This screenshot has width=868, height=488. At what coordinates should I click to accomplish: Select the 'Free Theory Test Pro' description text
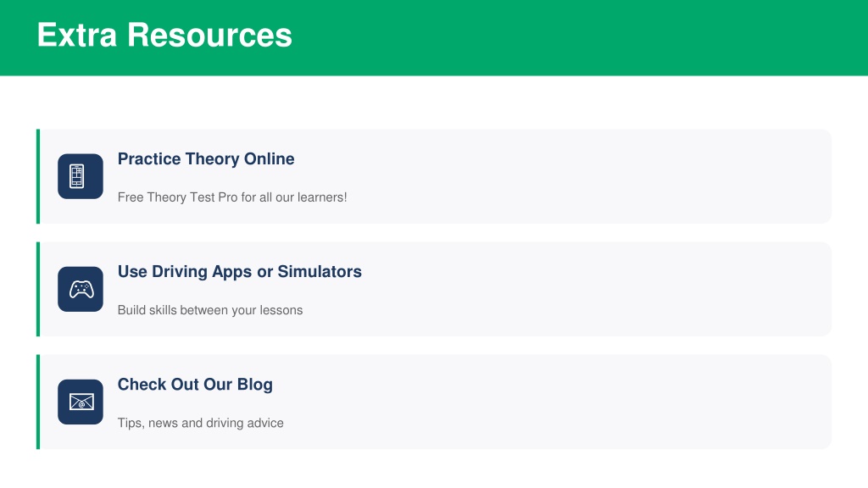pyautogui.click(x=231, y=197)
